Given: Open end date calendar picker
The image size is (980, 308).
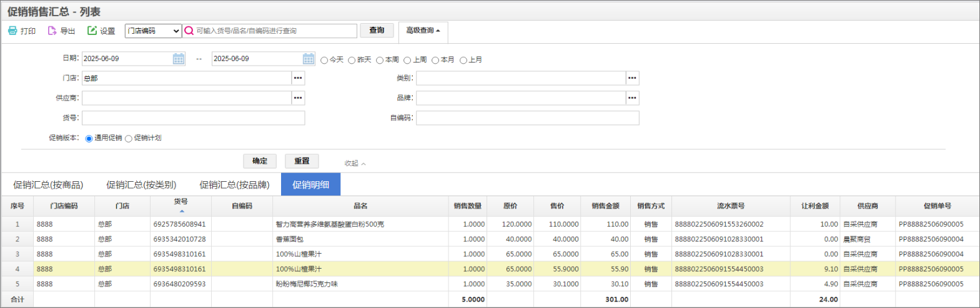Looking at the screenshot, I should pyautogui.click(x=309, y=59).
